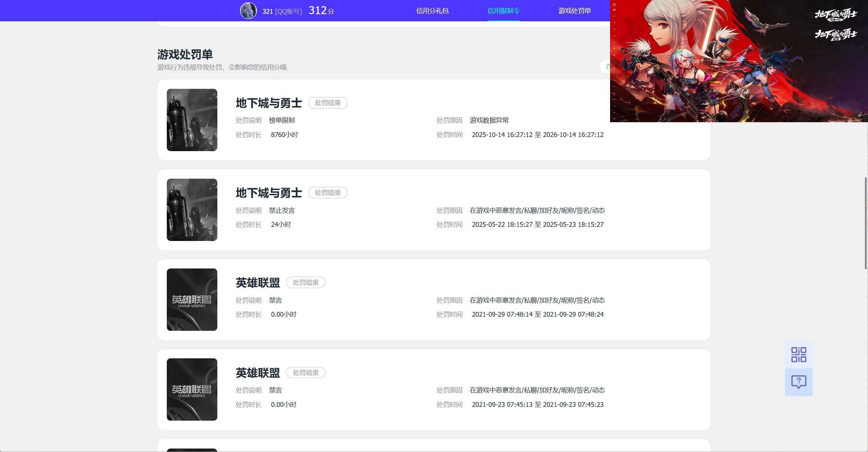Click the 321 [QQ账号] account name
Viewport: 868px width, 452px height.
click(x=282, y=11)
